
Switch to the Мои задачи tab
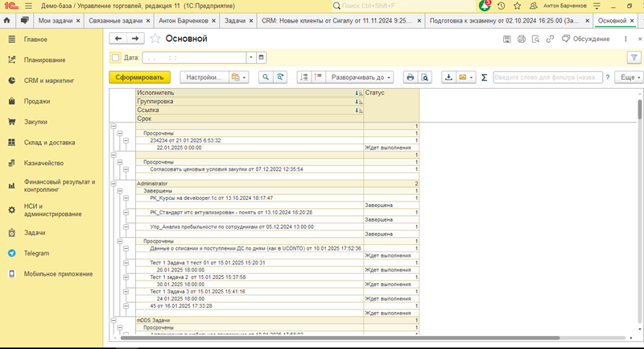click(x=56, y=19)
